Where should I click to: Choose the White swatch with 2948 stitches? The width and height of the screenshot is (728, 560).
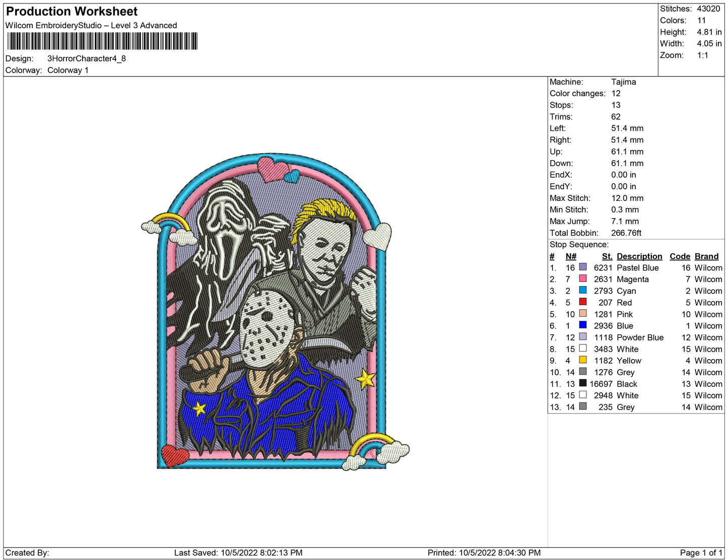tap(583, 394)
